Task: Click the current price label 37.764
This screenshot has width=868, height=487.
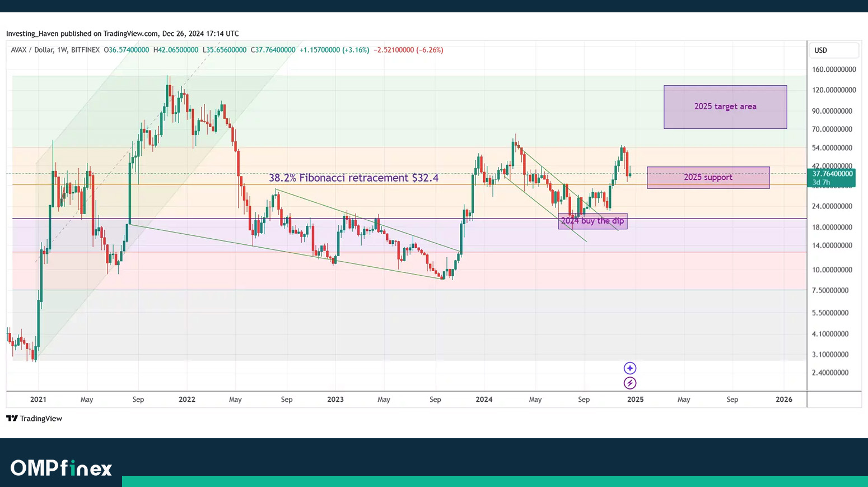Action: [832, 174]
